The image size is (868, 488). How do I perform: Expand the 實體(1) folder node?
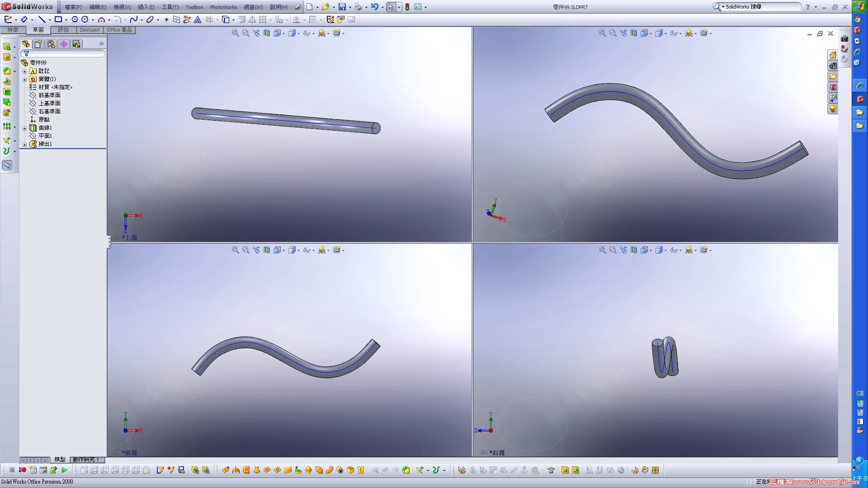click(25, 79)
